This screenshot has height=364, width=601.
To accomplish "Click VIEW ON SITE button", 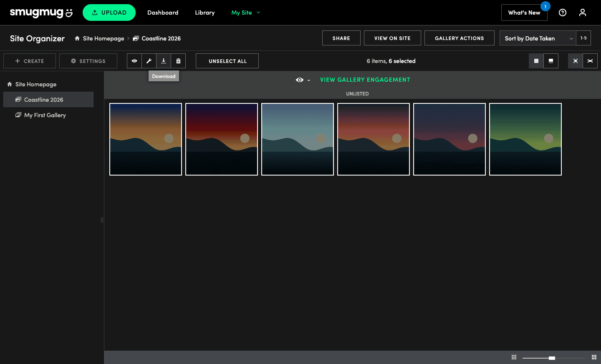I will click(x=392, y=38).
